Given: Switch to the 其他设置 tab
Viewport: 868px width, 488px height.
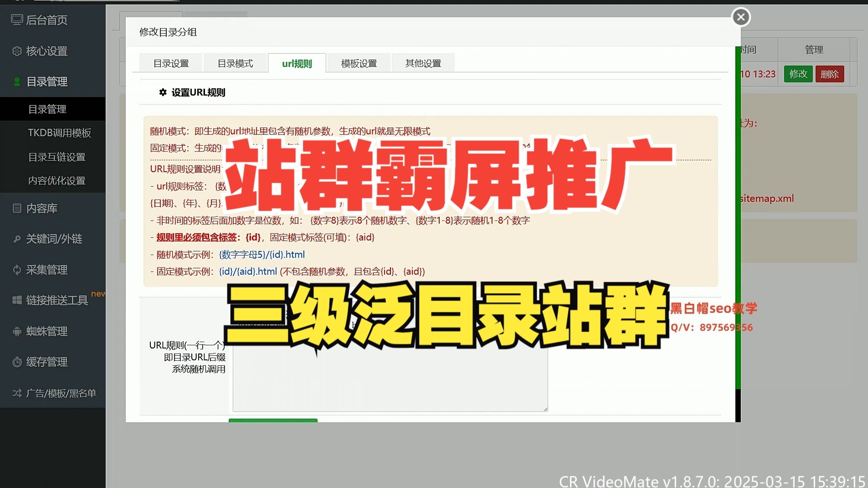Looking at the screenshot, I should [x=423, y=63].
